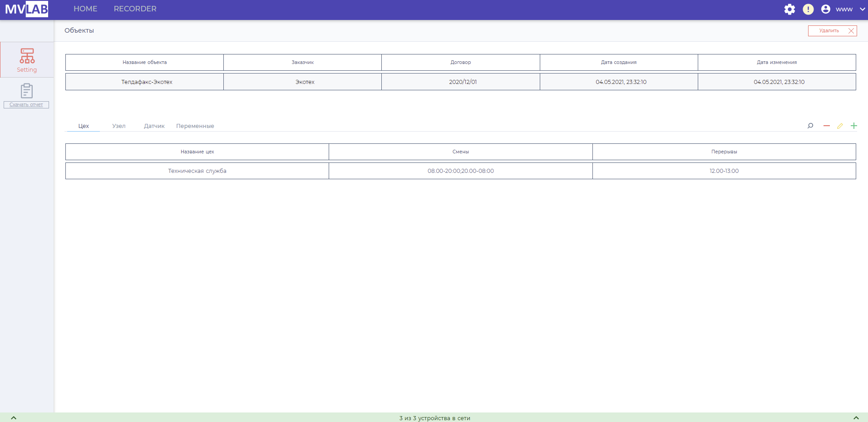The image size is (868, 422).
Task: Expand status bar with right chevron
Action: coord(856,417)
